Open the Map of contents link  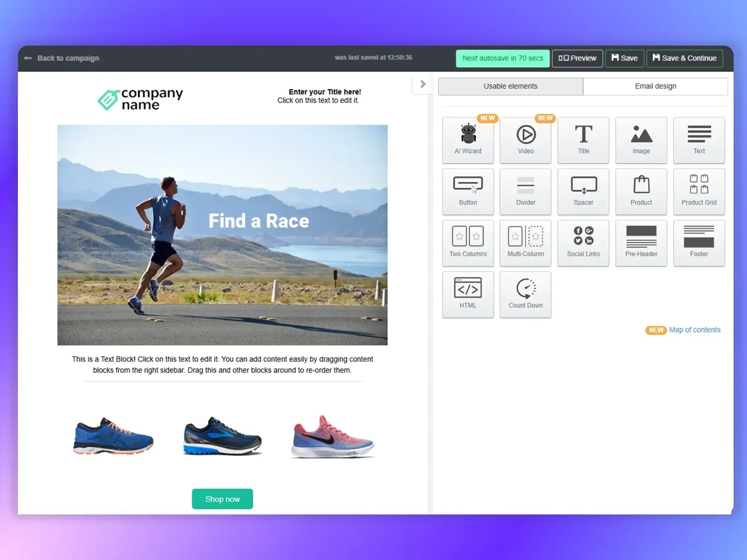694,330
